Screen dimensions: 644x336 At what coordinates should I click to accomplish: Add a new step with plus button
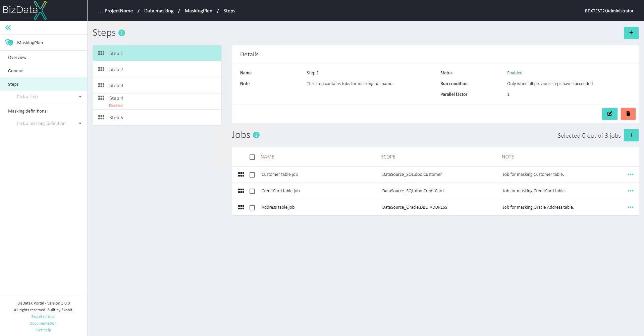631,33
